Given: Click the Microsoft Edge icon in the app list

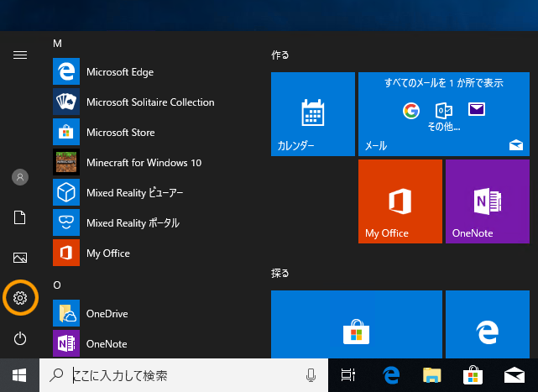Looking at the screenshot, I should 66,71.
